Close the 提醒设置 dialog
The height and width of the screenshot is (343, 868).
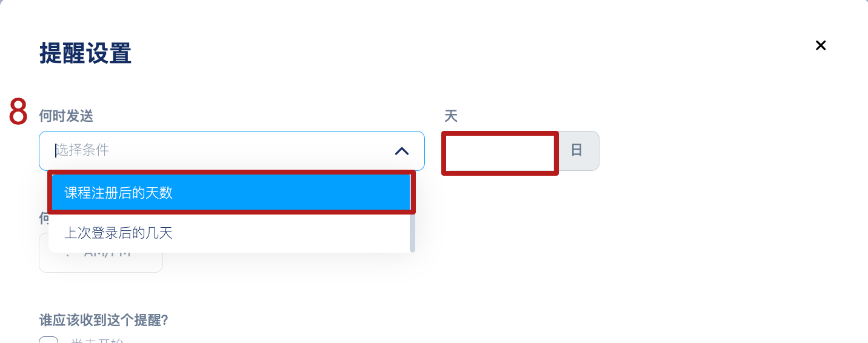coord(821,45)
